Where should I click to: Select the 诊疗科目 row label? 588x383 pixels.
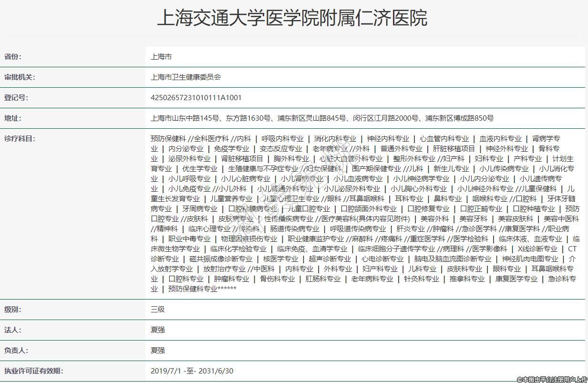coord(20,139)
